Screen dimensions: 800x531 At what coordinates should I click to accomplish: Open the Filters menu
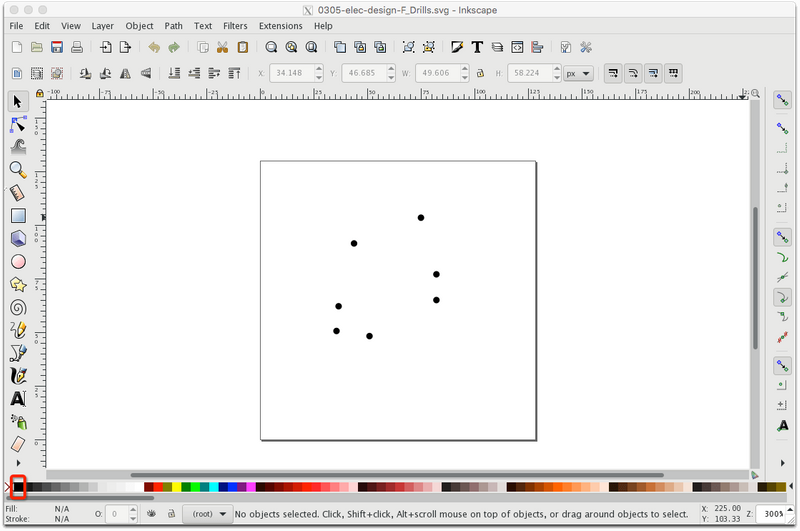[235, 25]
